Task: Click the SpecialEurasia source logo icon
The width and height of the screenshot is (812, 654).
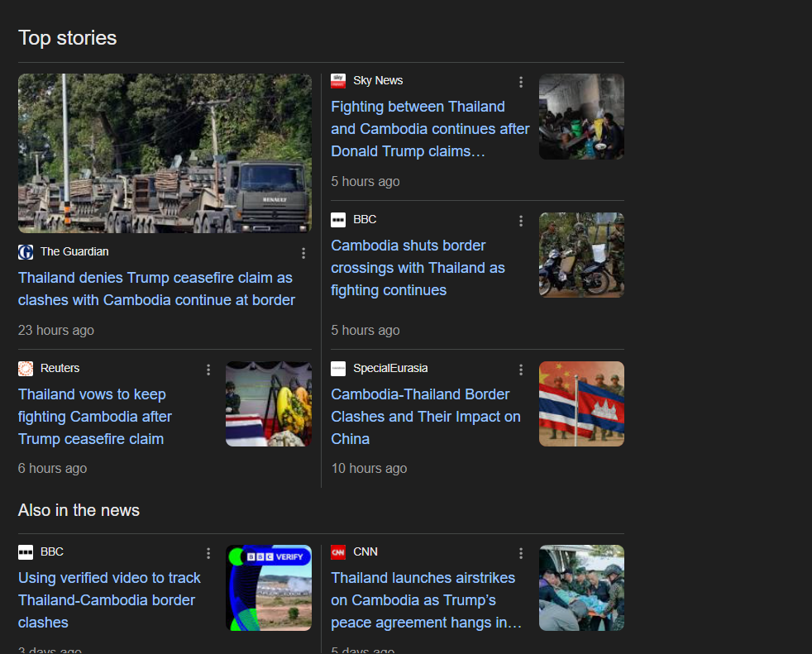Action: pos(338,369)
